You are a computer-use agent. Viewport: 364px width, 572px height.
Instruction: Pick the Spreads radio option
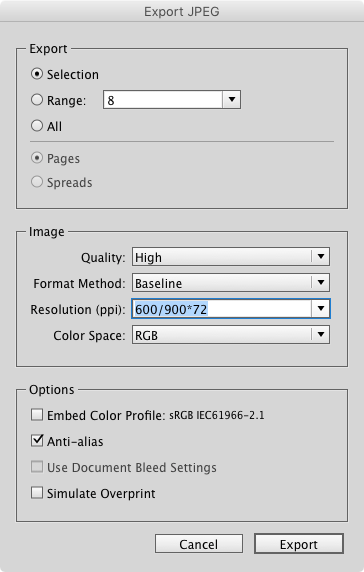(37, 182)
